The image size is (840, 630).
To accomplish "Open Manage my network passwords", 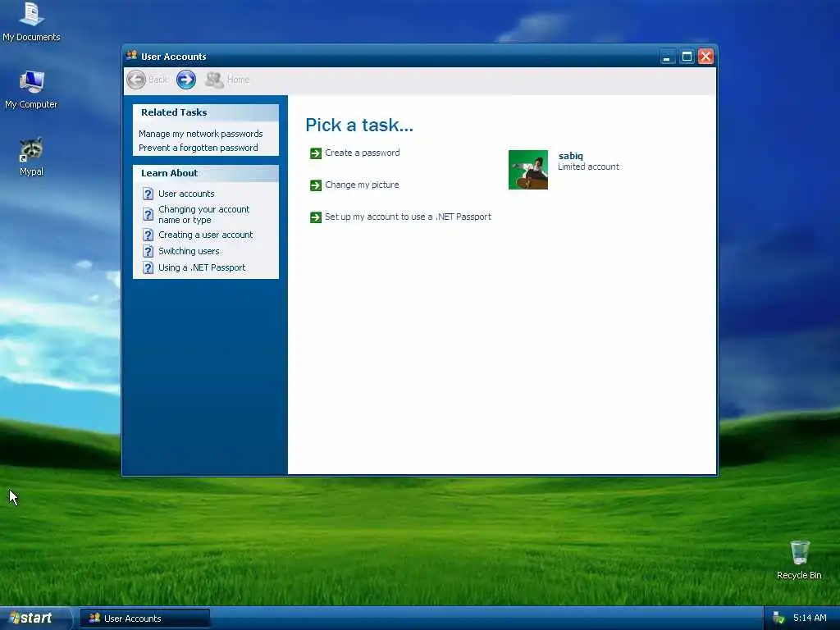I will (200, 134).
